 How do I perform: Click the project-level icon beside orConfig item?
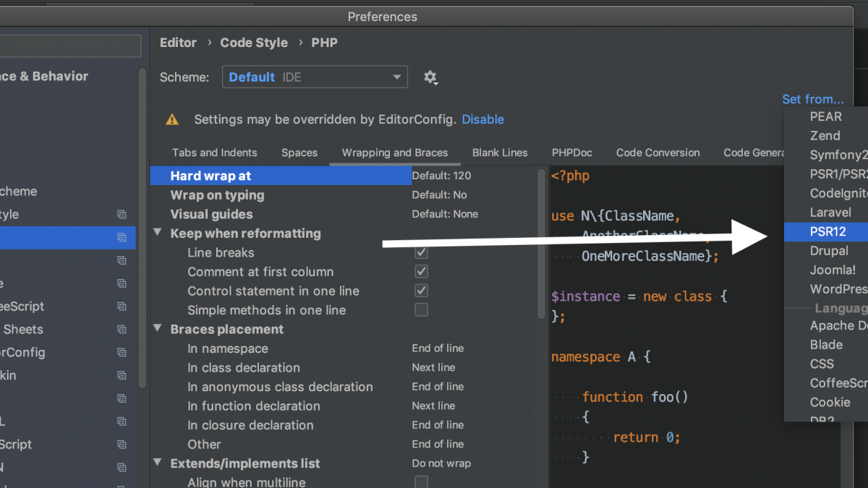[122, 353]
